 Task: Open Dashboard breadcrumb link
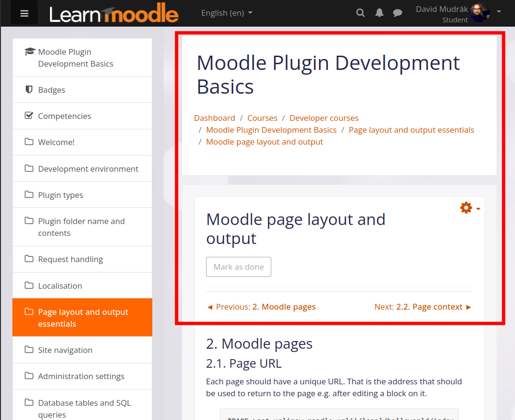[x=215, y=118]
